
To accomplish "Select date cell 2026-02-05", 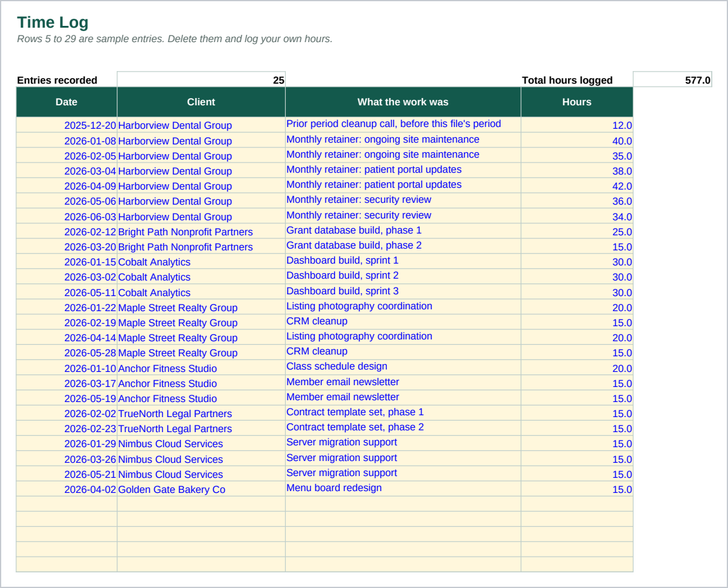I will pyautogui.click(x=67, y=155).
